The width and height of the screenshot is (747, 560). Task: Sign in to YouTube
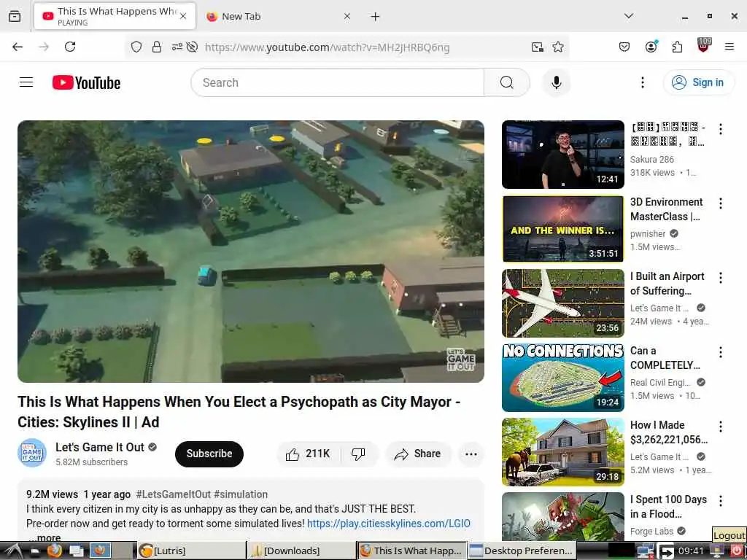(x=698, y=82)
